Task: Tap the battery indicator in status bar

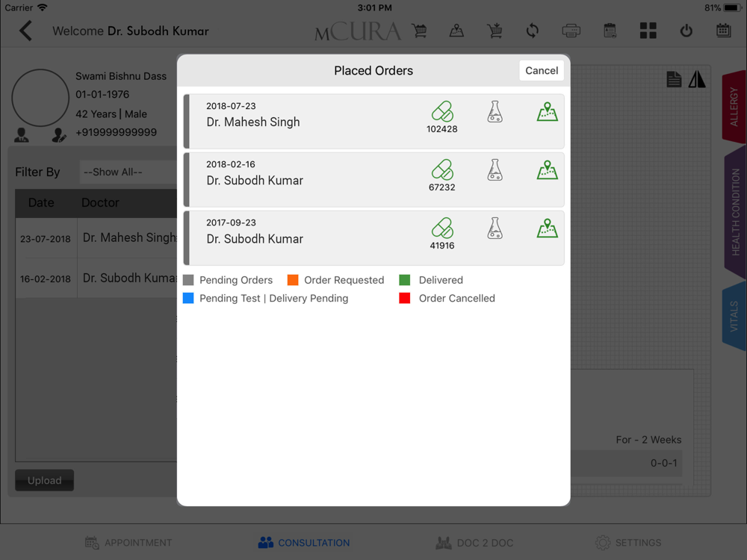Action: coord(732,7)
